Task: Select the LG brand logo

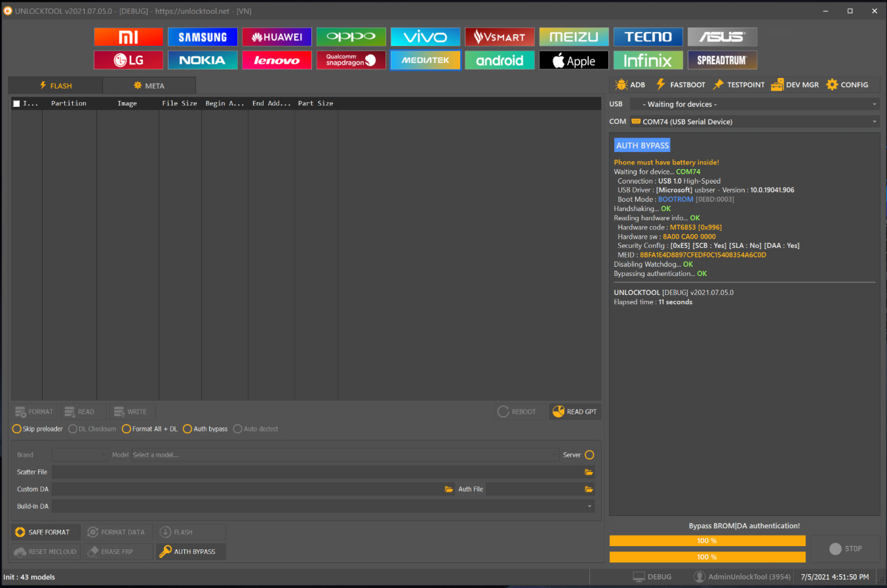Action: pos(128,60)
